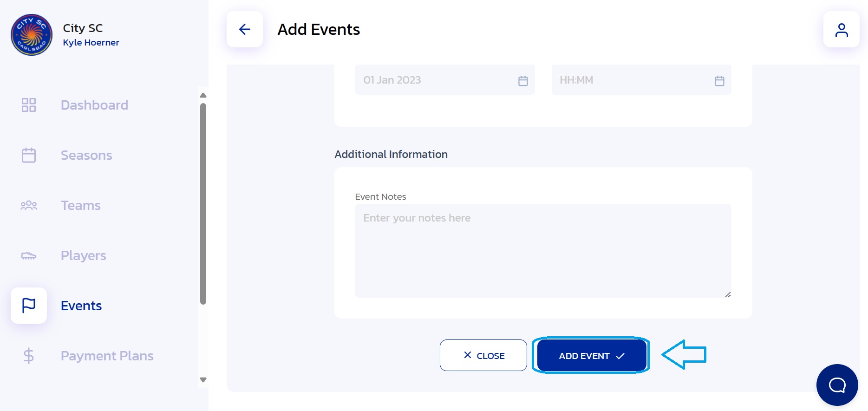Click the ADD EVENT button
868x411 pixels.
coord(592,355)
